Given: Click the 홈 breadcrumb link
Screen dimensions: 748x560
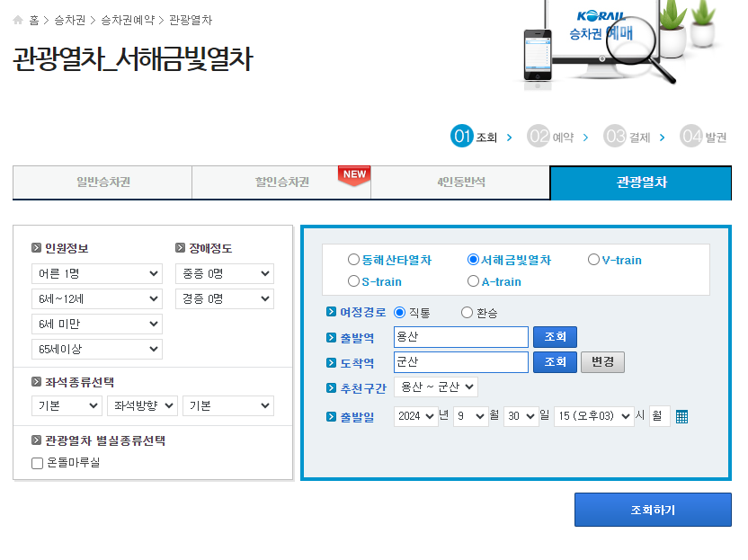Looking at the screenshot, I should [x=34, y=20].
